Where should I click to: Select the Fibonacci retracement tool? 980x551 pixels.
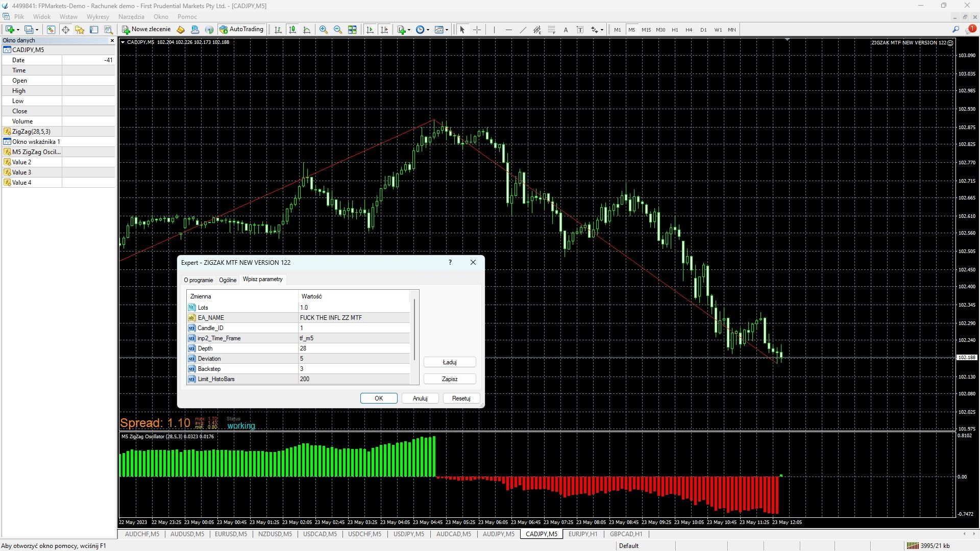coord(551,30)
